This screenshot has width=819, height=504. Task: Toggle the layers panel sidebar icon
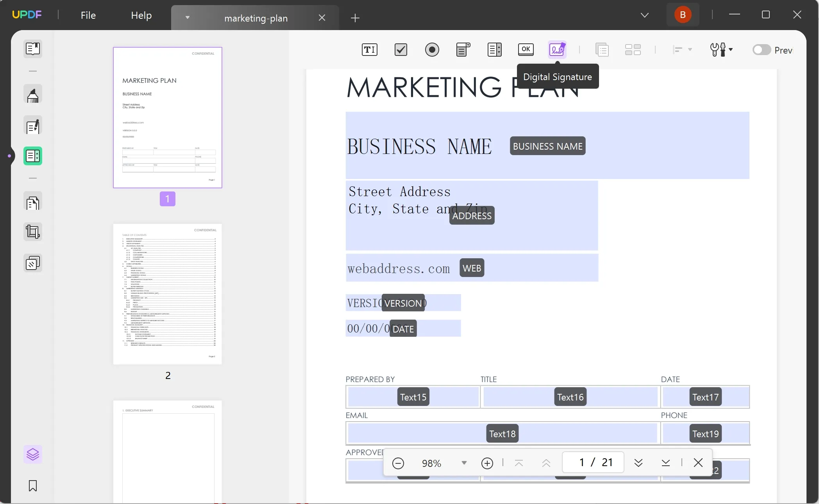(33, 455)
